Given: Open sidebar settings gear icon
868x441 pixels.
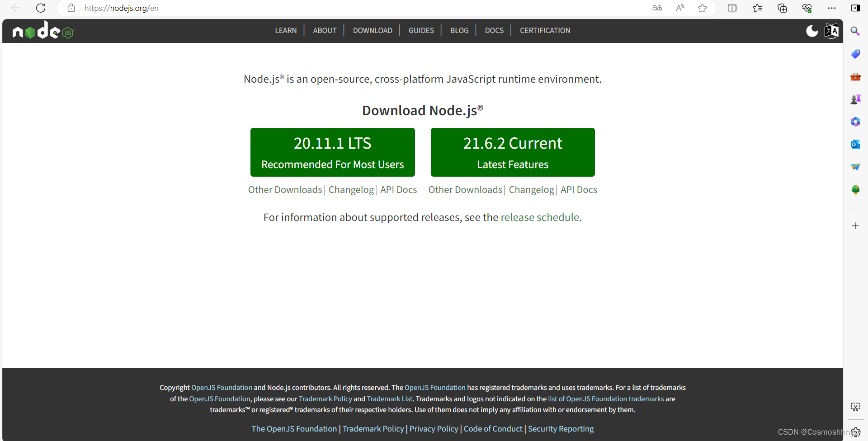Looking at the screenshot, I should click(856, 432).
